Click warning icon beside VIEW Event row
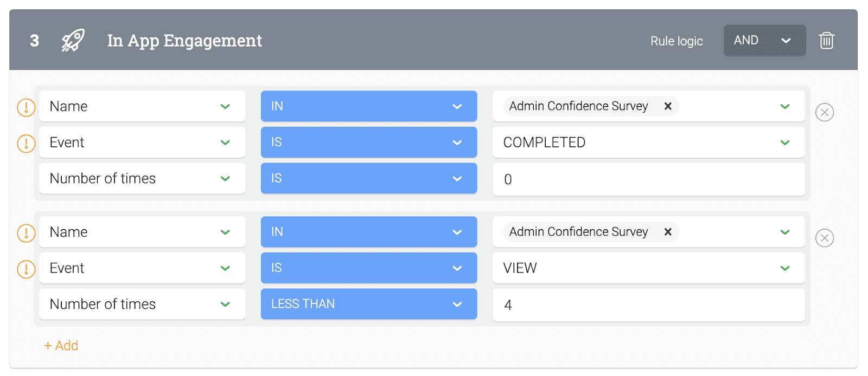Viewport: 868px width, 376px height. [x=26, y=269]
